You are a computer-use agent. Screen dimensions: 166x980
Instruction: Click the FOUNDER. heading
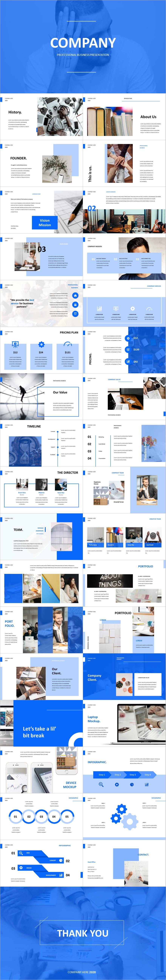coord(19,158)
